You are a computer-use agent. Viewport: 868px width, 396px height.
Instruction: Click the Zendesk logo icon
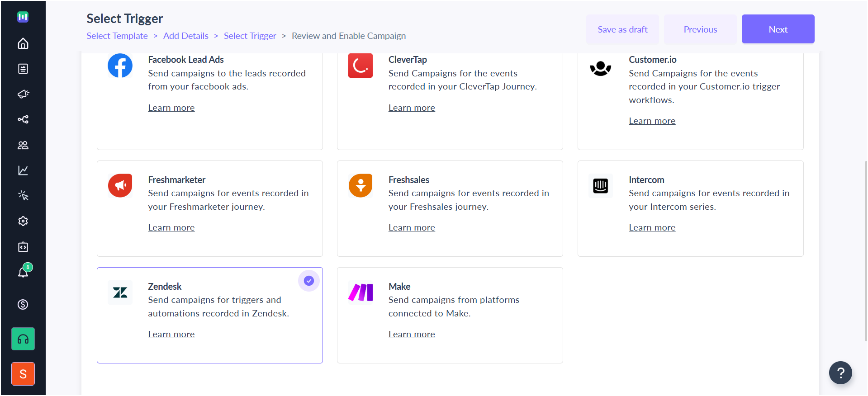click(x=120, y=292)
